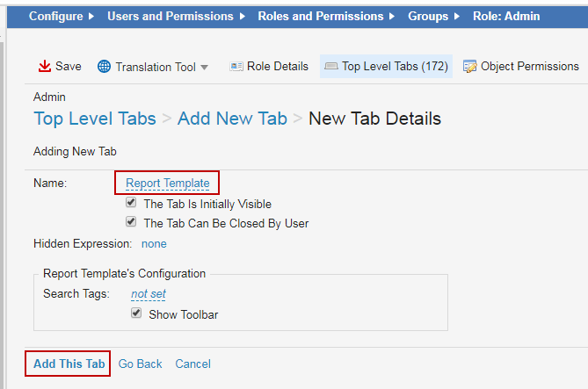Expand the Translation Tool dropdown arrow
The height and width of the screenshot is (389, 588).
(205, 68)
